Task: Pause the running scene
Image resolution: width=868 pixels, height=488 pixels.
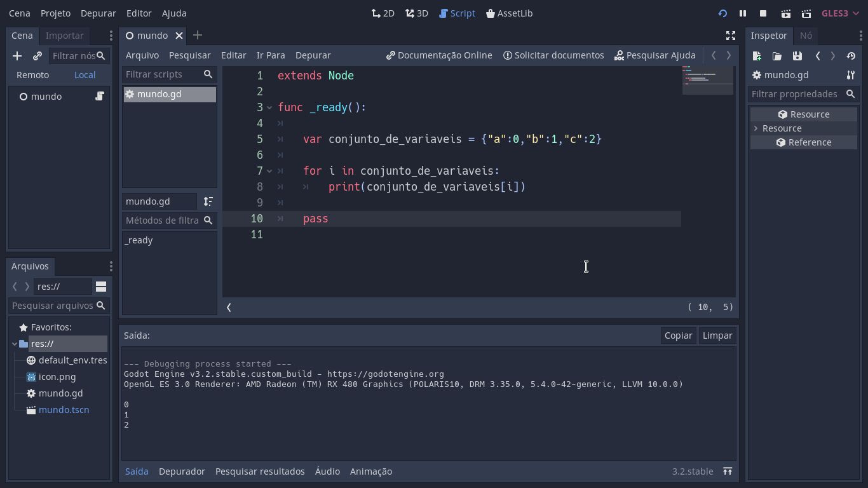Action: pos(743,13)
